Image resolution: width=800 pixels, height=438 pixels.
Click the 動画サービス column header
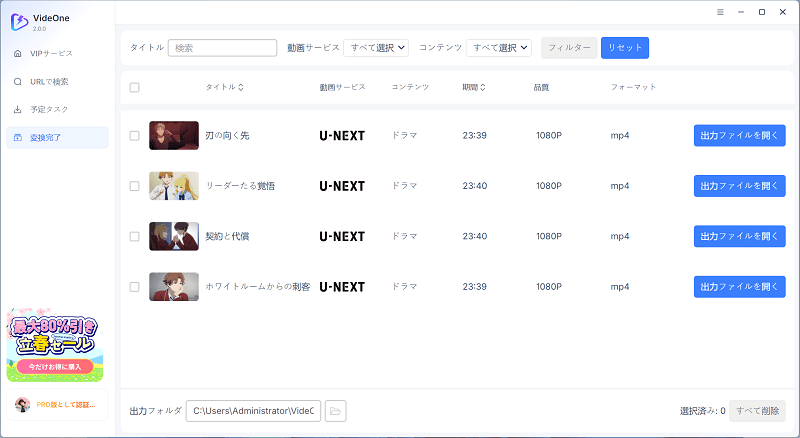coord(343,87)
